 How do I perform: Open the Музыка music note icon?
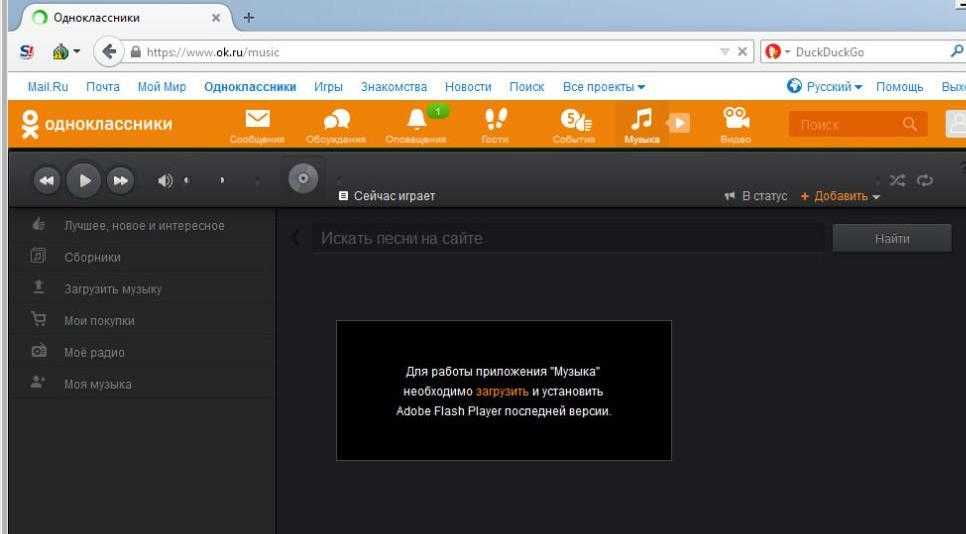(x=641, y=126)
